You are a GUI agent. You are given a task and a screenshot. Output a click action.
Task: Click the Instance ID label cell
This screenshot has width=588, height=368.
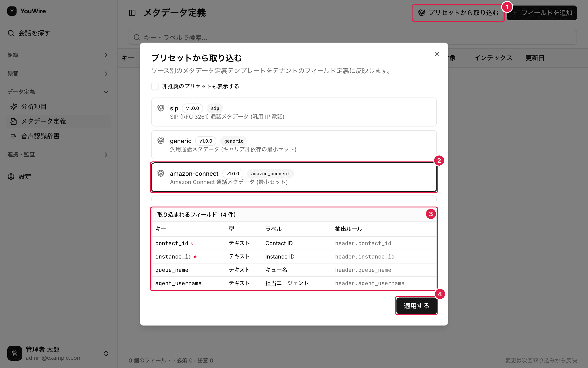coord(280,257)
